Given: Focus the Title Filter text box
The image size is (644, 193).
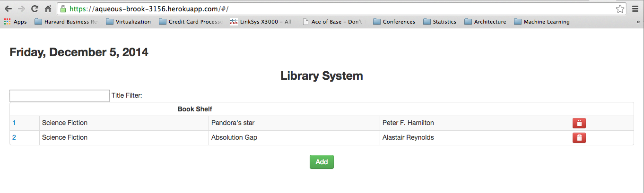Looking at the screenshot, I should [60, 96].
